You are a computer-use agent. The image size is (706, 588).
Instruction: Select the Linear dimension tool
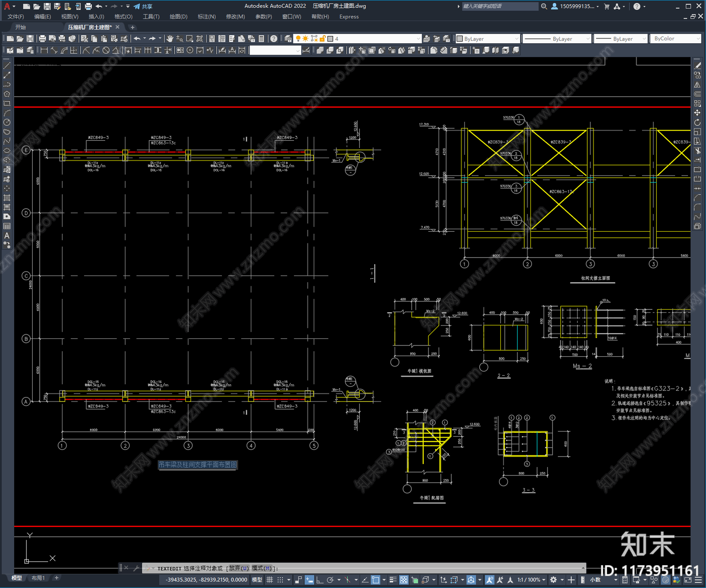point(44,50)
